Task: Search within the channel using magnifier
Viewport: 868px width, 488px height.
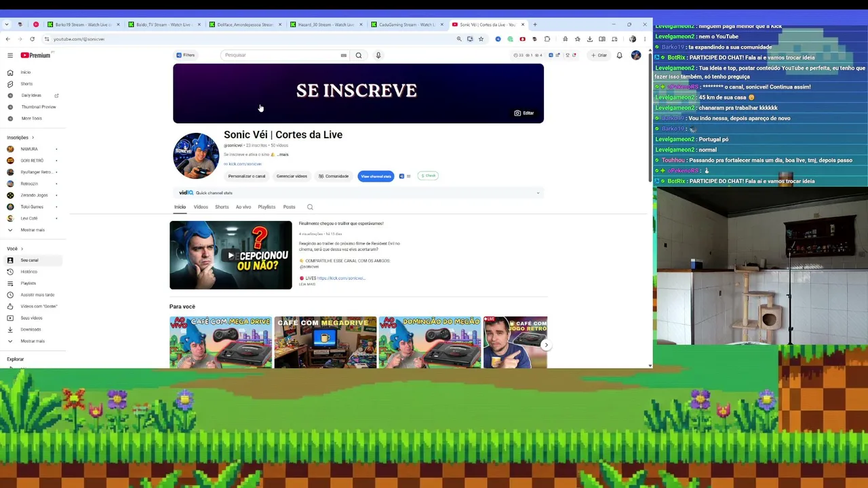Action: [x=310, y=207]
